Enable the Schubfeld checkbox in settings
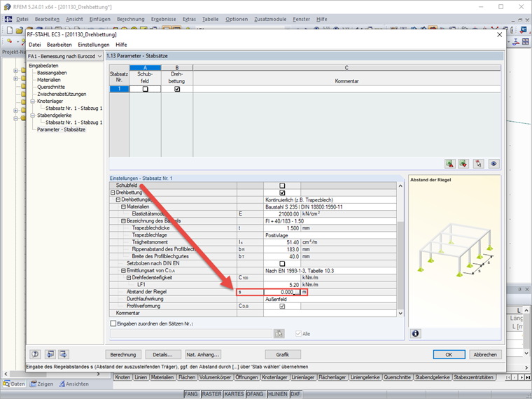The width and height of the screenshot is (532, 399). pos(282,185)
